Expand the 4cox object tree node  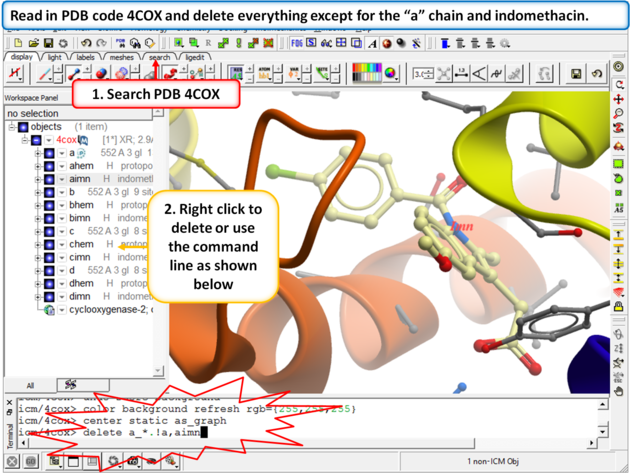(24, 141)
